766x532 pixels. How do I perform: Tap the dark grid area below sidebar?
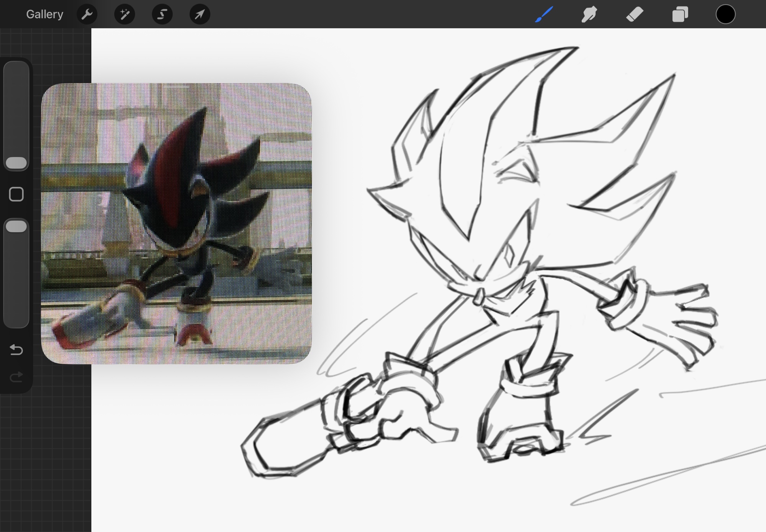tap(45, 460)
